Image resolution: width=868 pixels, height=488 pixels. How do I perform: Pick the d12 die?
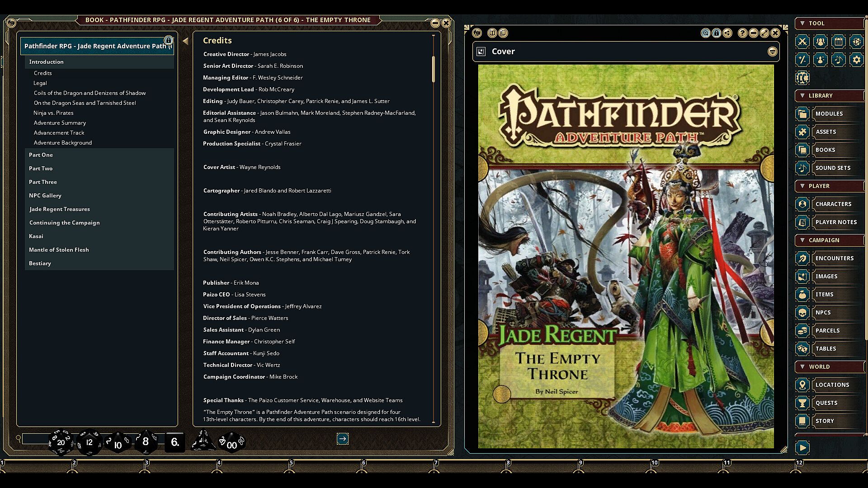(x=89, y=442)
